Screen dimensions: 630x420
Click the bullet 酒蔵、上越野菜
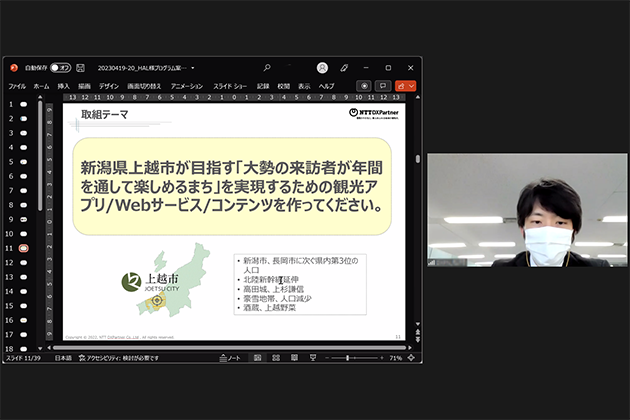coord(269,308)
